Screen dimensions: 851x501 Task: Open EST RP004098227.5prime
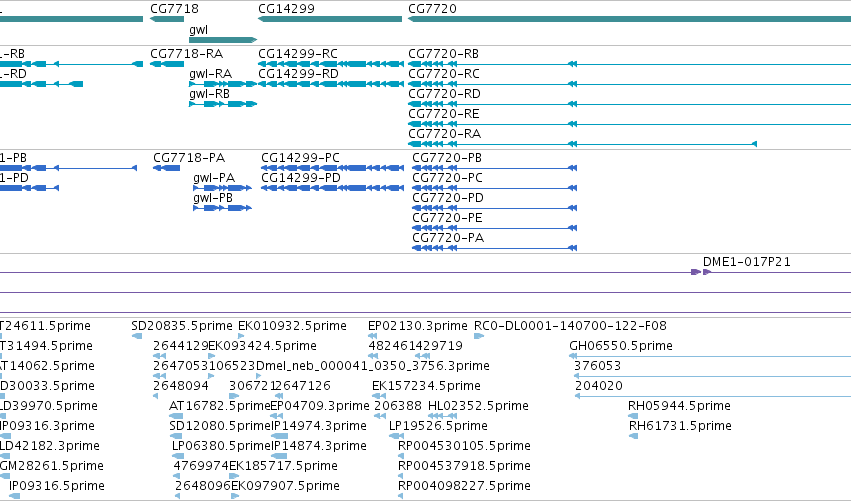tap(464, 487)
